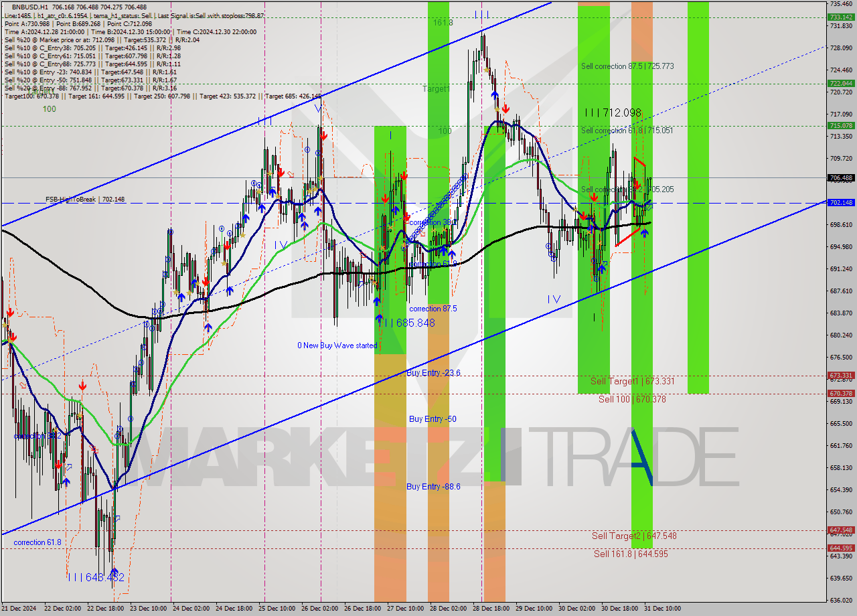Click the 31 Dec 10:00 time label
Screen dimensions: 857x616
662,609
